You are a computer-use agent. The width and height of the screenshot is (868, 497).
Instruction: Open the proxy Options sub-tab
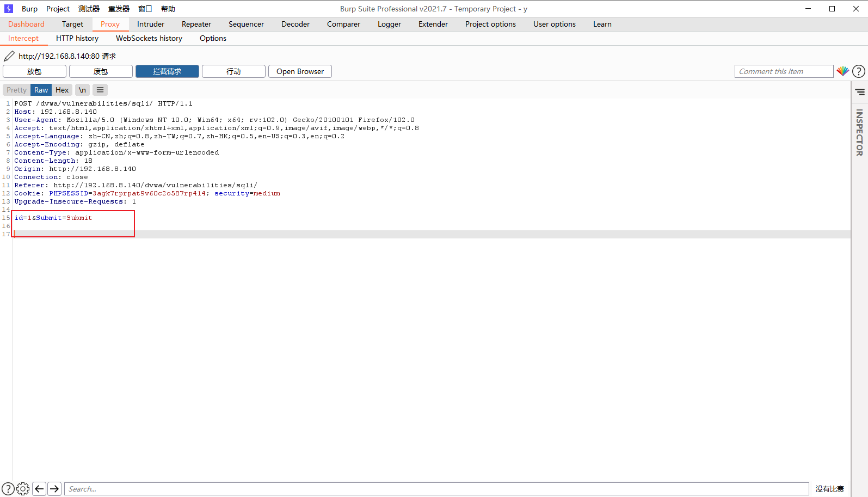pos(213,38)
